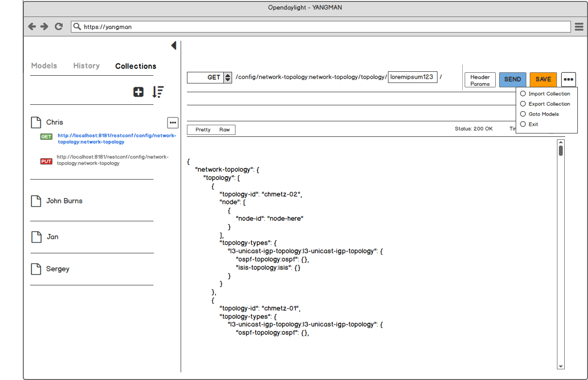Sort collections with the sort icon
This screenshot has width=588, height=380.
click(158, 92)
